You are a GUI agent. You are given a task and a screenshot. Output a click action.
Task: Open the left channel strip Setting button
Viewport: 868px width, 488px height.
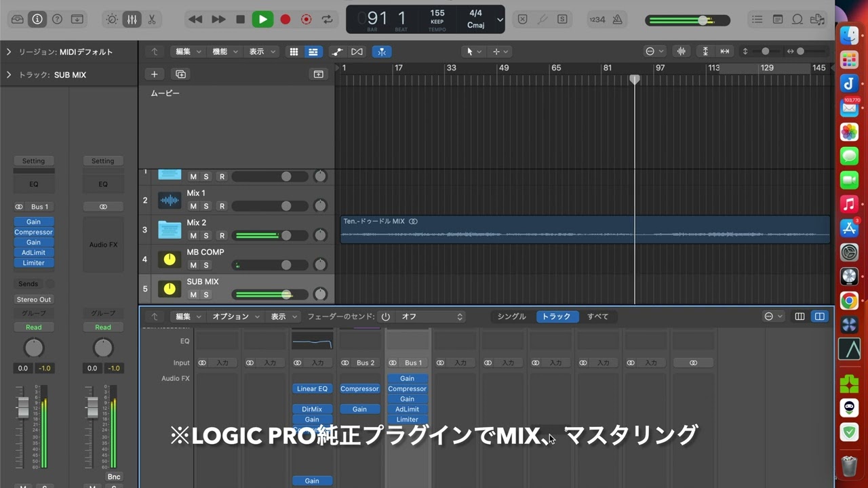(33, 161)
